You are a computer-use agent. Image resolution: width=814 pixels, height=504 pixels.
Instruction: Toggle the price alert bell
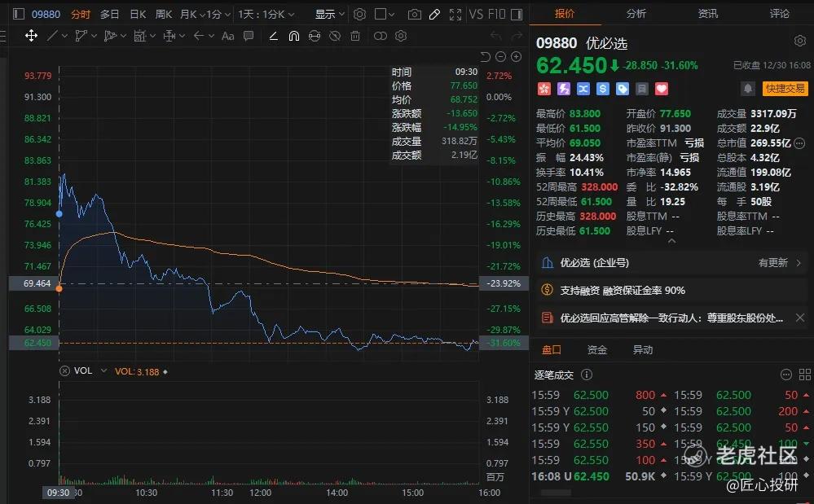[747, 89]
